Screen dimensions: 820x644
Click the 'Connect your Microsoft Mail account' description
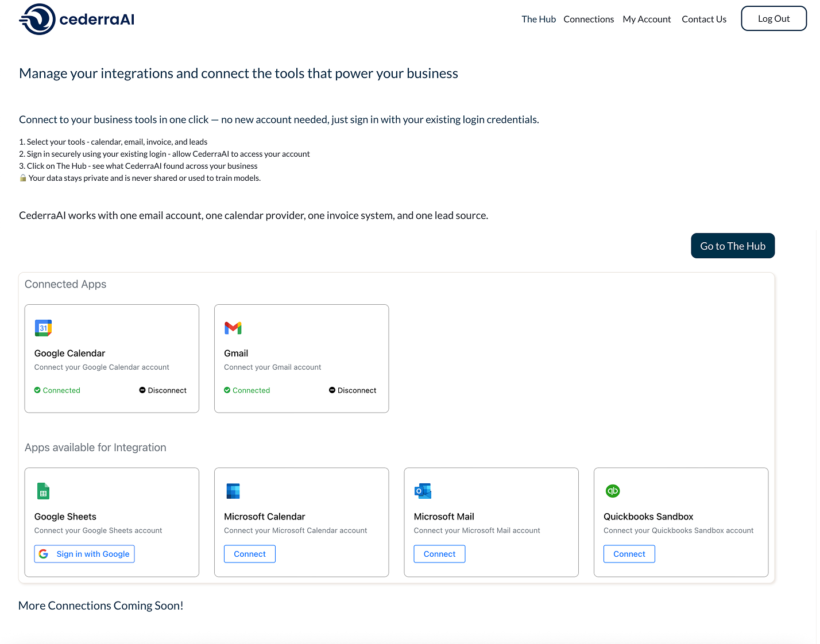point(477,531)
